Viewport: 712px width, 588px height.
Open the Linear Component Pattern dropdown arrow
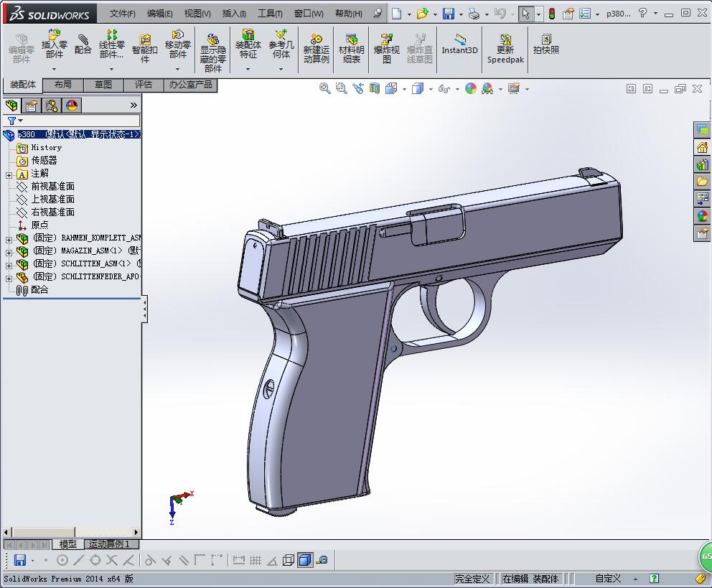(x=112, y=69)
